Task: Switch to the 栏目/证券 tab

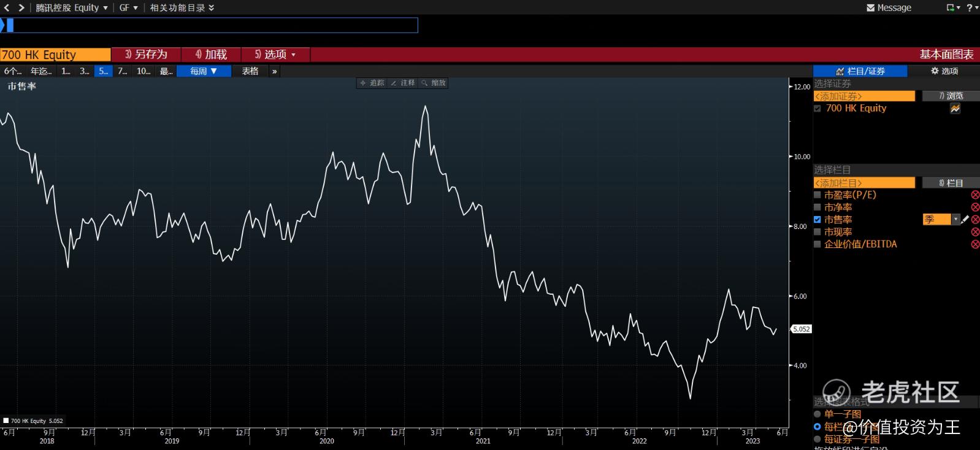Action: click(x=860, y=71)
